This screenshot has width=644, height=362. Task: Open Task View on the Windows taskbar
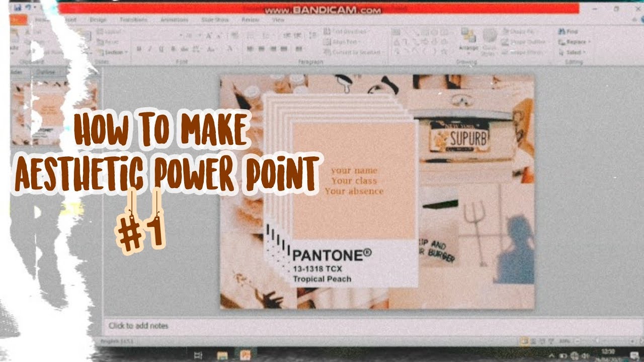(x=198, y=355)
